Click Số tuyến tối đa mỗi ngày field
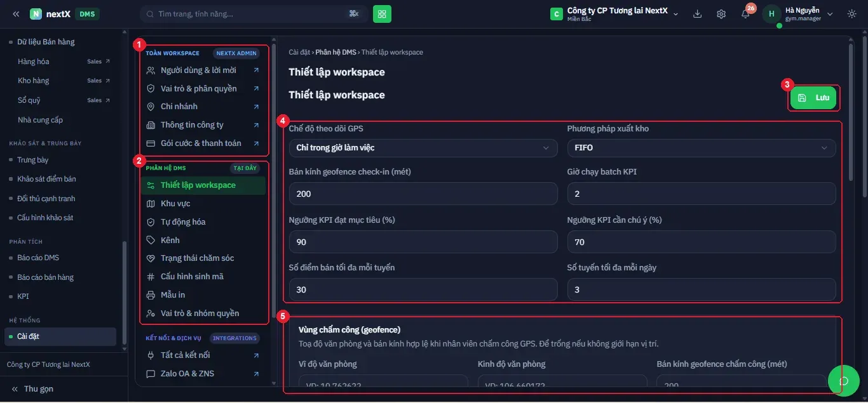Screen dimensions: 868x403 click(702, 289)
